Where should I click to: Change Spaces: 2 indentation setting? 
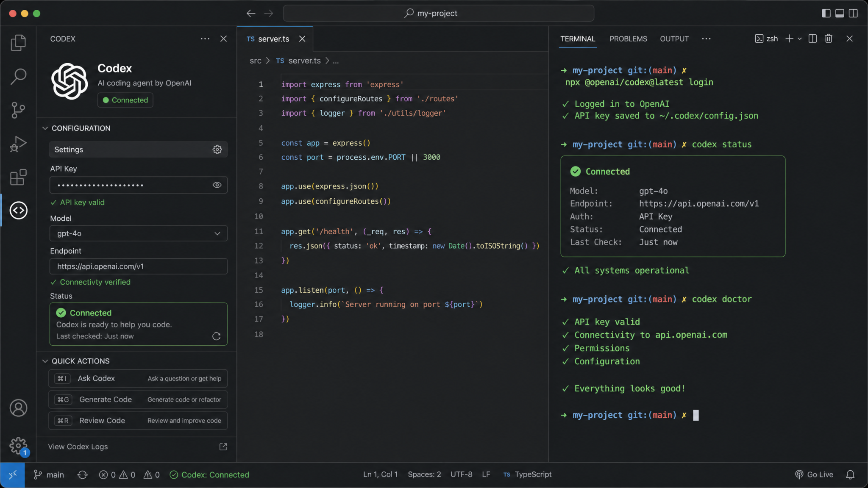coord(424,474)
